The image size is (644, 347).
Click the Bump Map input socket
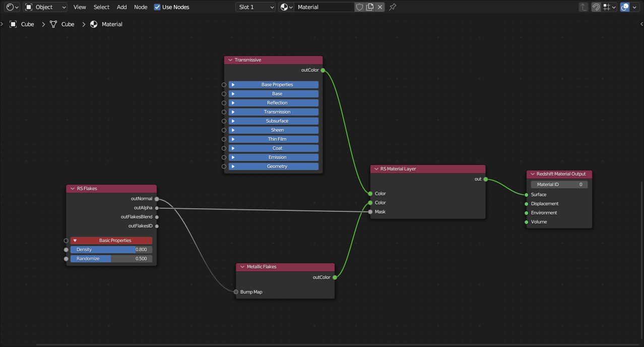pyautogui.click(x=236, y=292)
